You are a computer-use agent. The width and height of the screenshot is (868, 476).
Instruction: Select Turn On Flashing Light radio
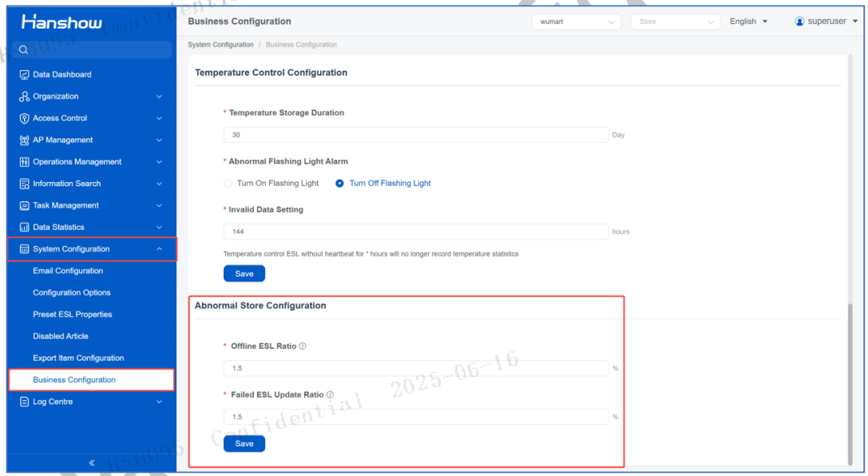(x=228, y=183)
